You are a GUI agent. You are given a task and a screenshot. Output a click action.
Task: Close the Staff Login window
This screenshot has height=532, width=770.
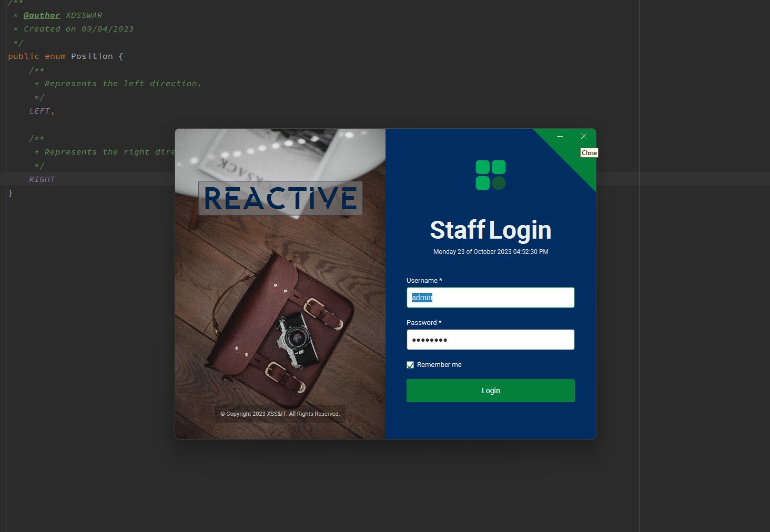(584, 136)
